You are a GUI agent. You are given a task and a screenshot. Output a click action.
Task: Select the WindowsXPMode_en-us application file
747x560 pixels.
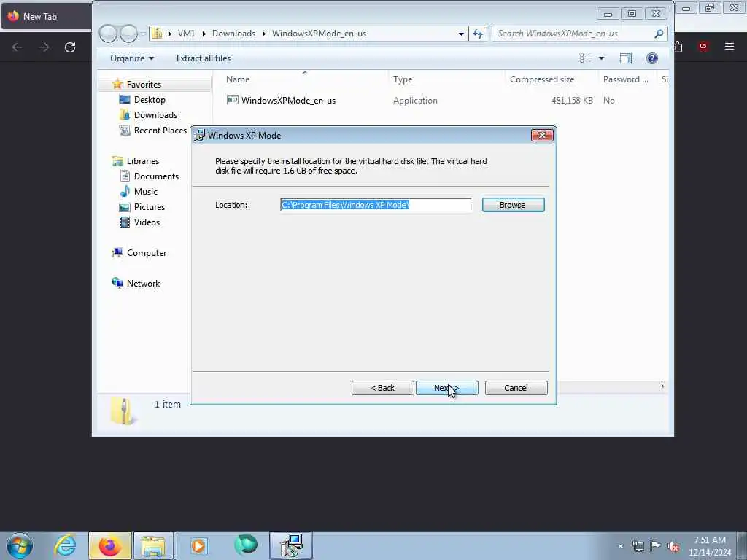click(x=288, y=101)
